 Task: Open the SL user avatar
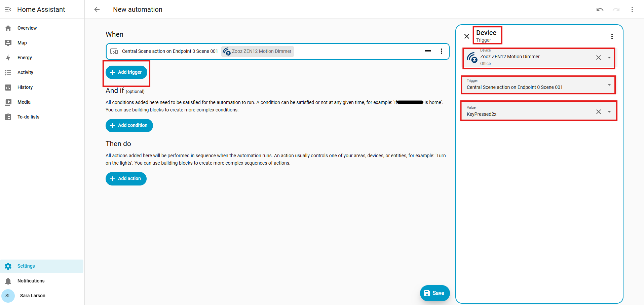[x=8, y=296]
